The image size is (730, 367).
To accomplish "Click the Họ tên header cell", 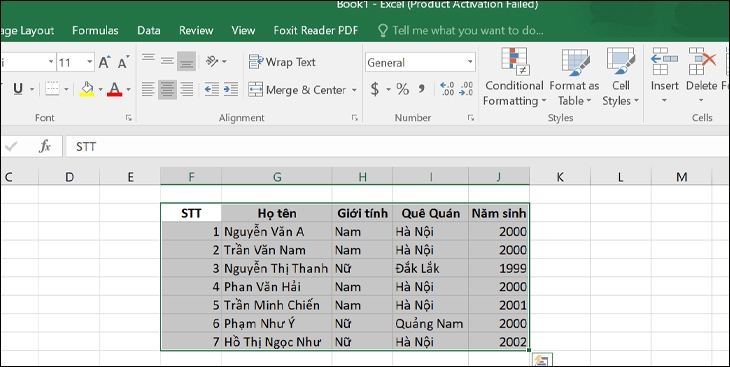I will pyautogui.click(x=277, y=213).
